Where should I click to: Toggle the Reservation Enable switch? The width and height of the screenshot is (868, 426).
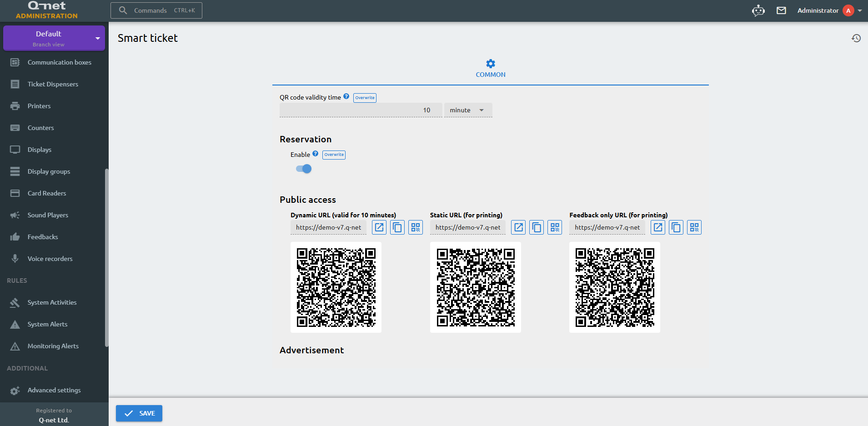304,169
